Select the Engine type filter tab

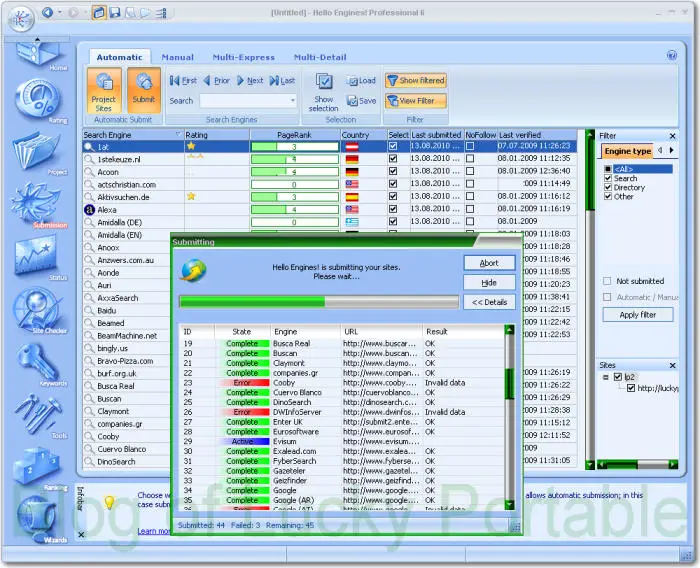coord(627,151)
